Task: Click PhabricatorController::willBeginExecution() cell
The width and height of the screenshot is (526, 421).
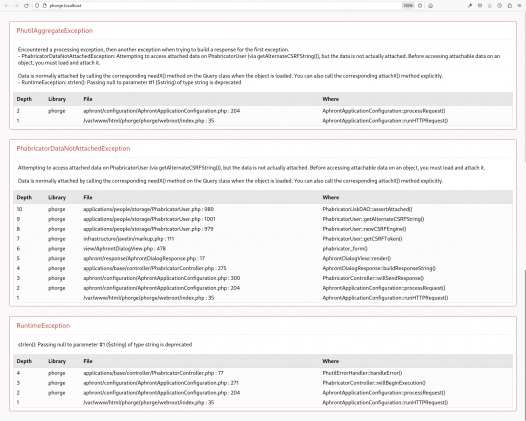Action: tap(374, 383)
